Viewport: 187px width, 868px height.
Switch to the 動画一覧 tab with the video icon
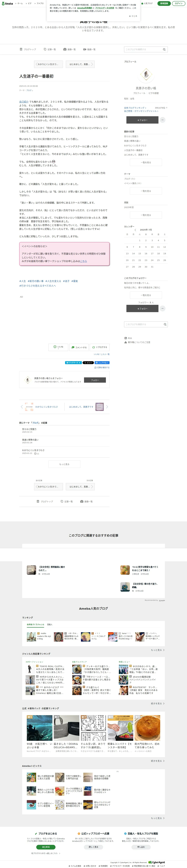(x=90, y=50)
